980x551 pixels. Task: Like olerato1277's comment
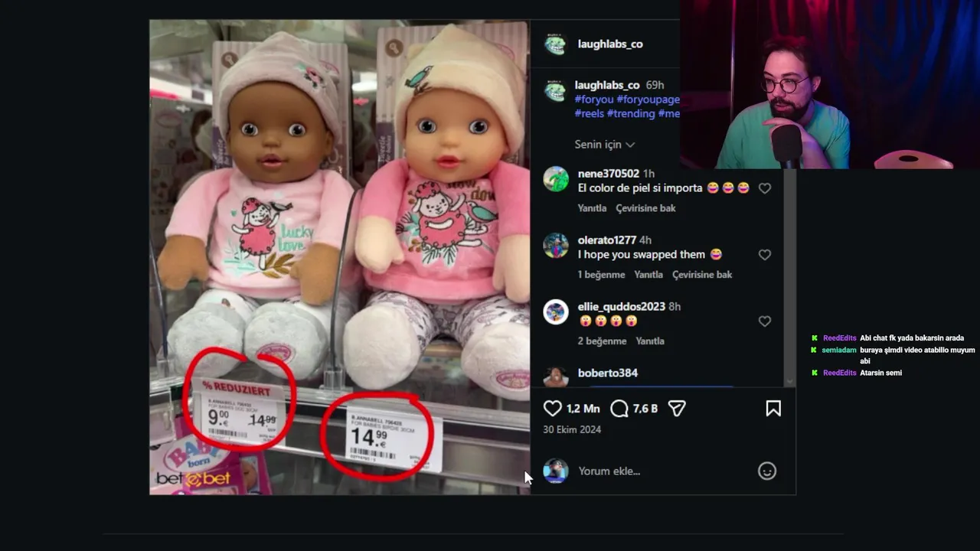coord(764,255)
